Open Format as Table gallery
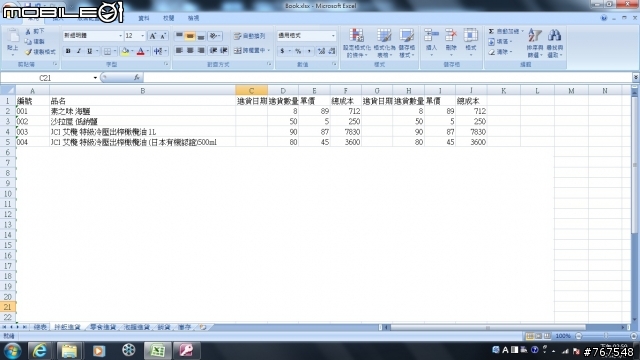The image size is (640, 360). (x=384, y=42)
